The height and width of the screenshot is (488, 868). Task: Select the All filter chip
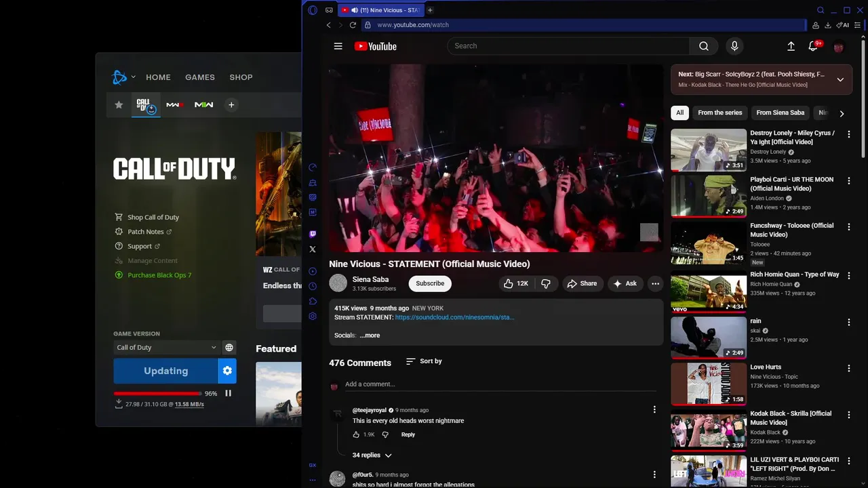click(x=679, y=113)
